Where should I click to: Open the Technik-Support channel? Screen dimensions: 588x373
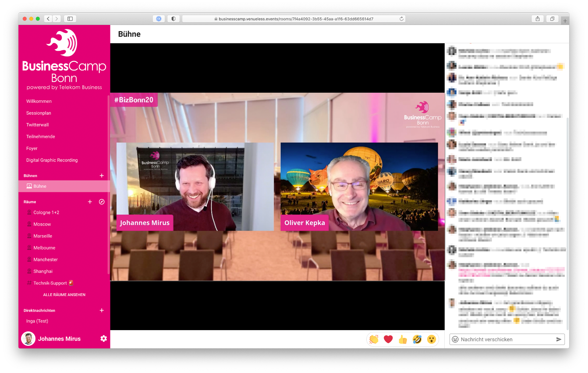coord(50,283)
